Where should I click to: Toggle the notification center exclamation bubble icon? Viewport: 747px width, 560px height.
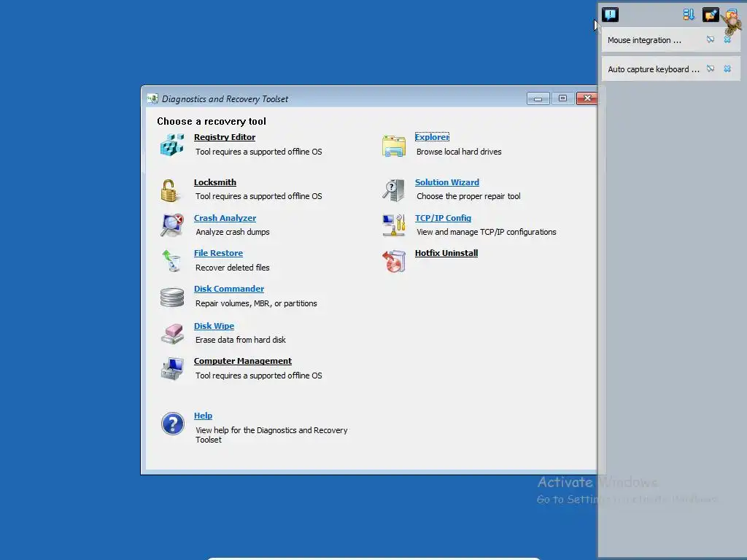[x=610, y=15]
